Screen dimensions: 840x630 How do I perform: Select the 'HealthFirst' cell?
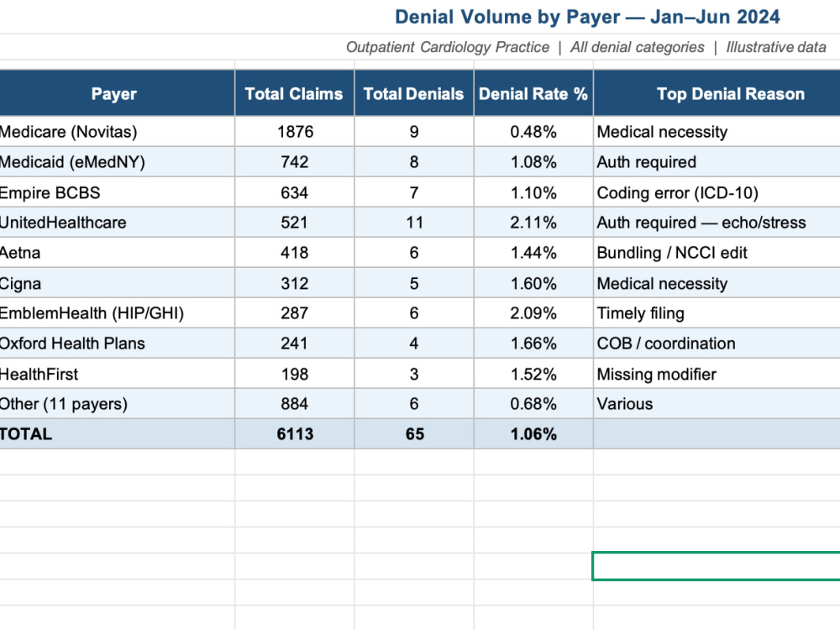117,374
